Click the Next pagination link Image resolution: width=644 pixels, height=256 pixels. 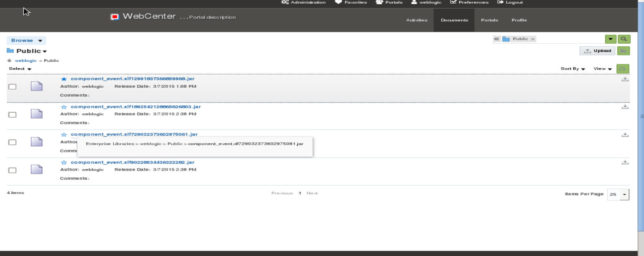pos(312,193)
